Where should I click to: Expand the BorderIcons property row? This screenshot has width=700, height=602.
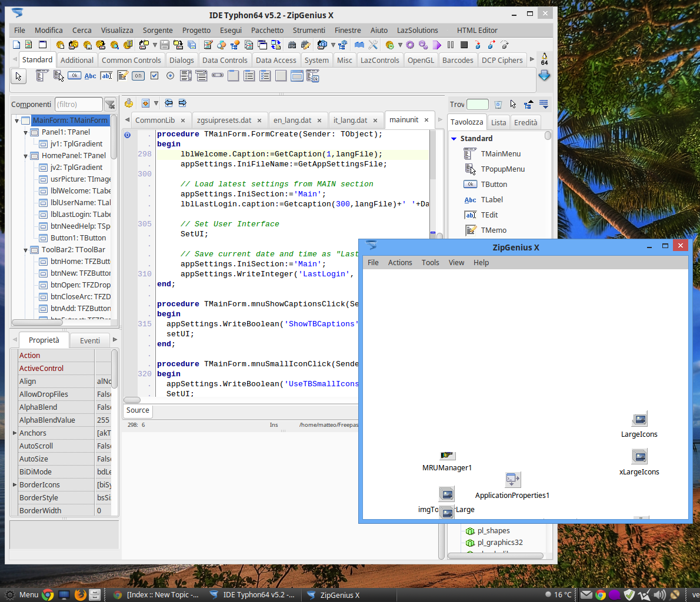tap(15, 484)
